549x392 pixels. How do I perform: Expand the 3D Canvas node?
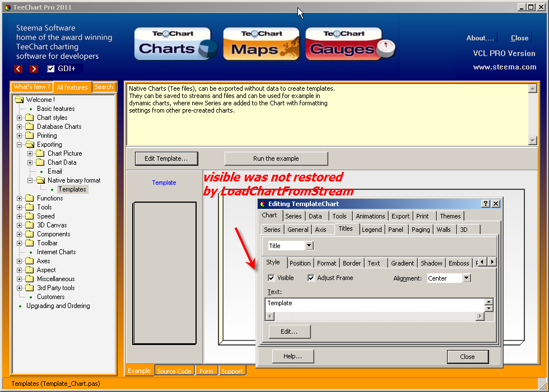(x=20, y=225)
